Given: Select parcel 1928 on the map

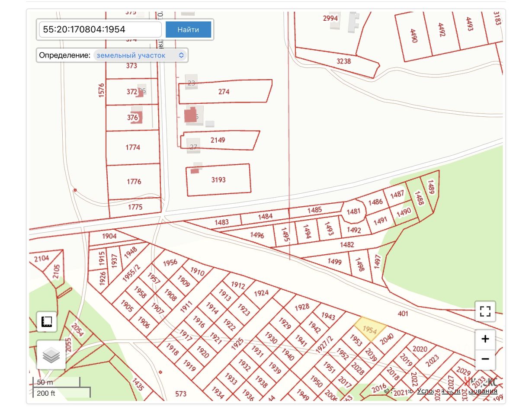Looking at the screenshot, I should point(302,307).
